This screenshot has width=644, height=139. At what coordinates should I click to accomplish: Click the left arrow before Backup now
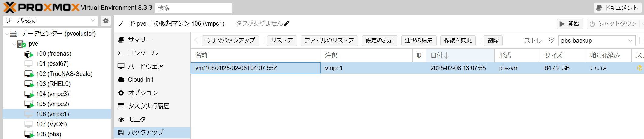(196, 40)
